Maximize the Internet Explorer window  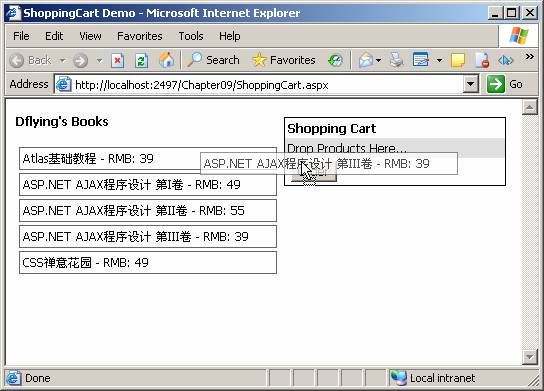coord(512,13)
